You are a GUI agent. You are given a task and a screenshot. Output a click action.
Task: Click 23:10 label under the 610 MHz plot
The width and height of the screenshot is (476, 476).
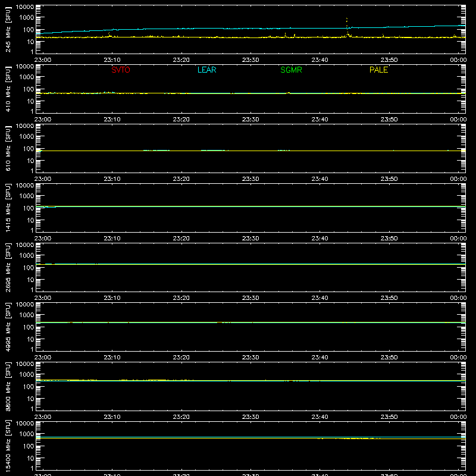(112, 179)
